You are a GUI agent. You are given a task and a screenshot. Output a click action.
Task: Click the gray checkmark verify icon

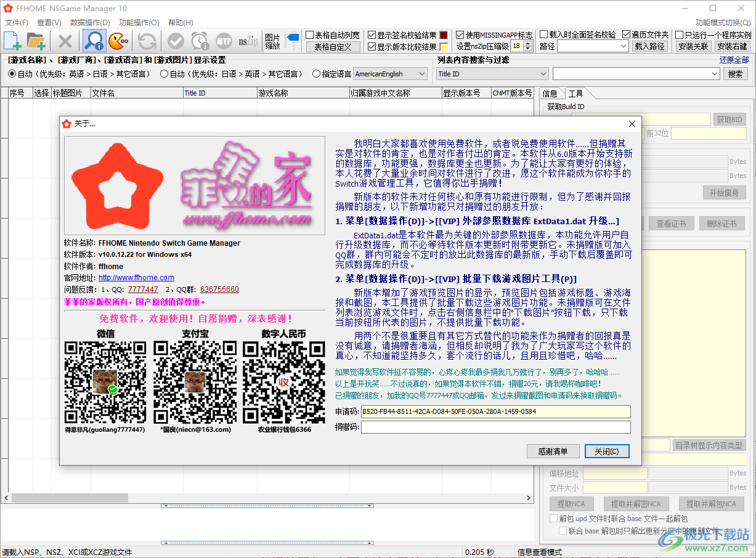pyautogui.click(x=176, y=41)
